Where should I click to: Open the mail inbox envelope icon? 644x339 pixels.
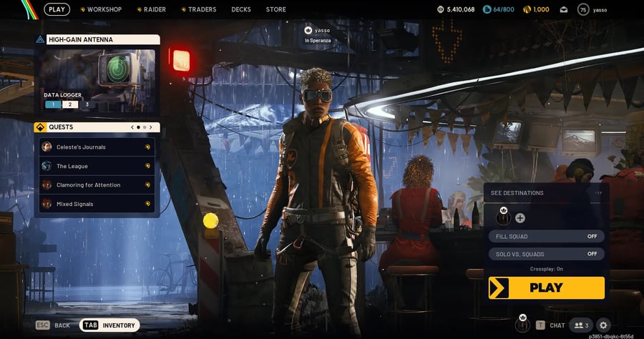pyautogui.click(x=564, y=9)
